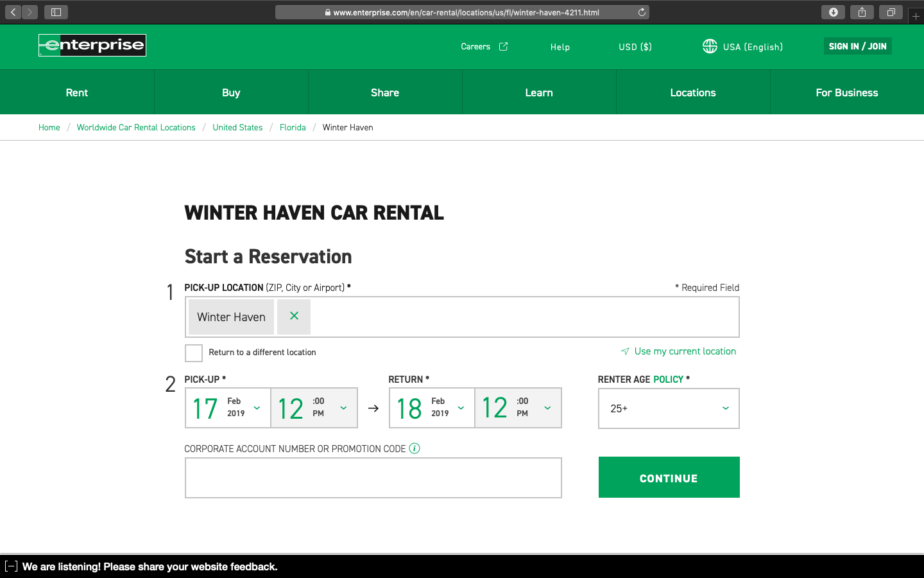924x578 pixels.
Task: Open the USD ($) currency selector
Action: (635, 46)
